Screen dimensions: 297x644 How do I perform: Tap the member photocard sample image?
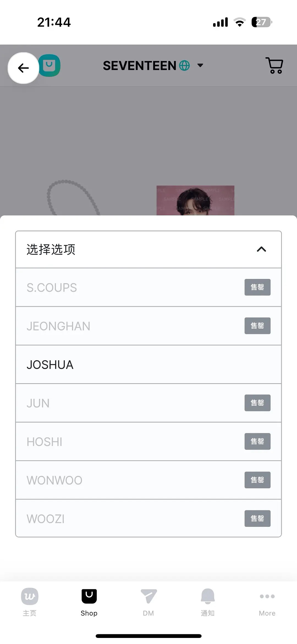click(196, 200)
